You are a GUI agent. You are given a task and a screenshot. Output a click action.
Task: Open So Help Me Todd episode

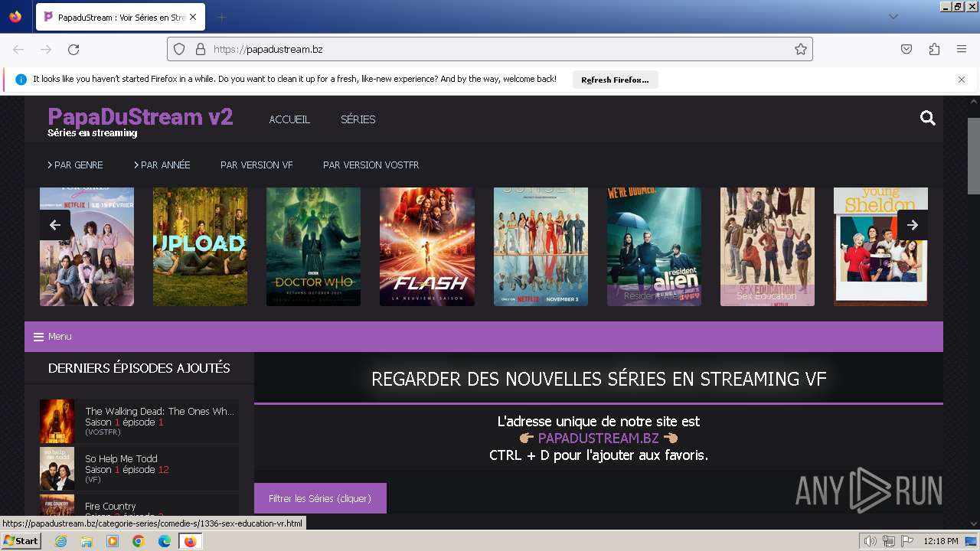121,458
